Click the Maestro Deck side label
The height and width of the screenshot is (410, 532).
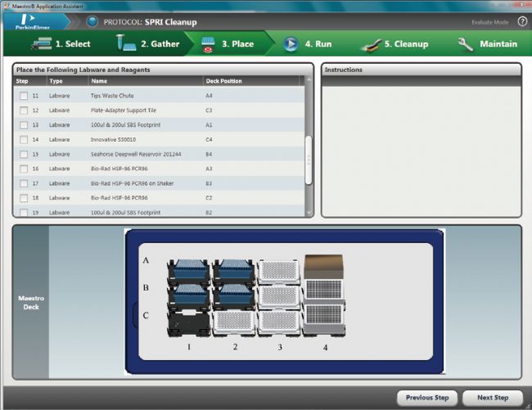tap(31, 303)
